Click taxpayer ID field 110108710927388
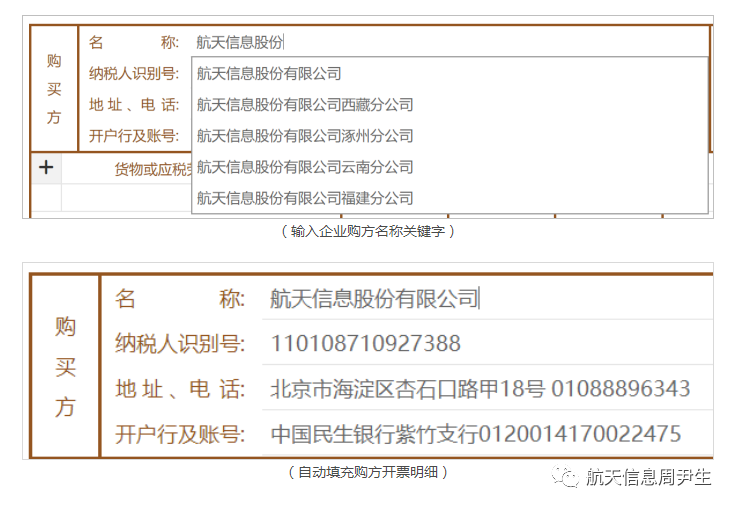Screen dimensions: 735x509 tap(488, 343)
